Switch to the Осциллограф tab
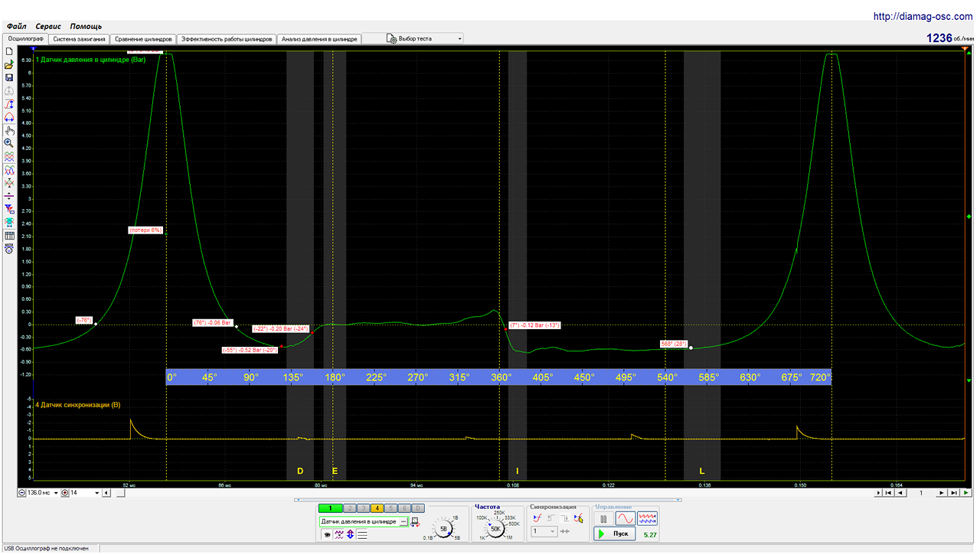Viewport: 980px width, 555px height. (26, 38)
